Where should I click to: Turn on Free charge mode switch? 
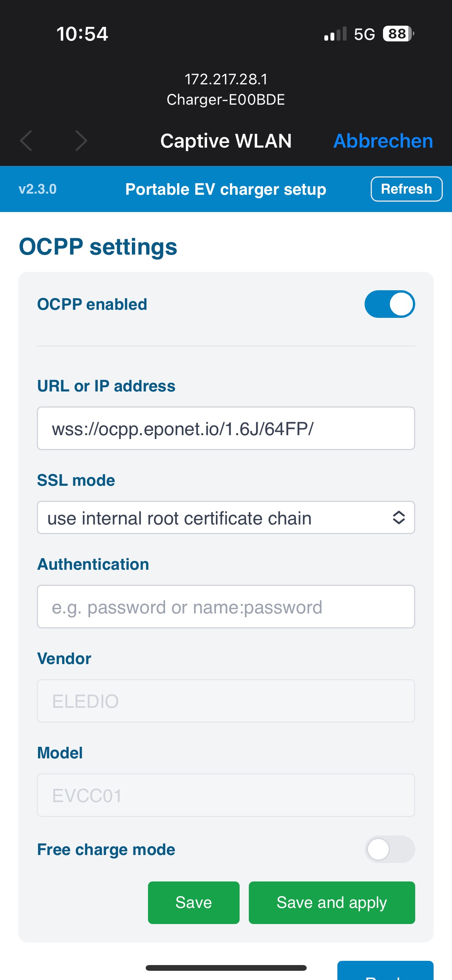[x=390, y=849]
